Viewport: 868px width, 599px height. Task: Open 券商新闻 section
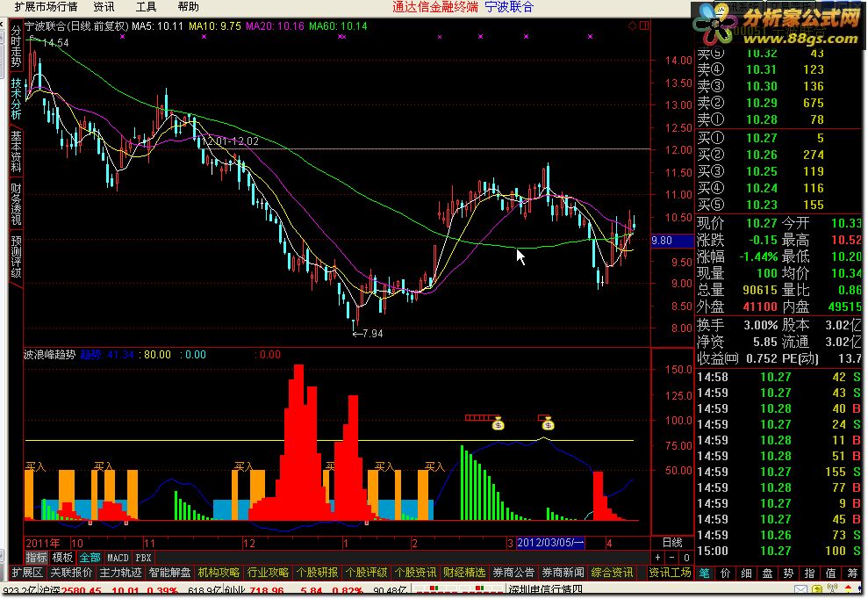point(563,573)
